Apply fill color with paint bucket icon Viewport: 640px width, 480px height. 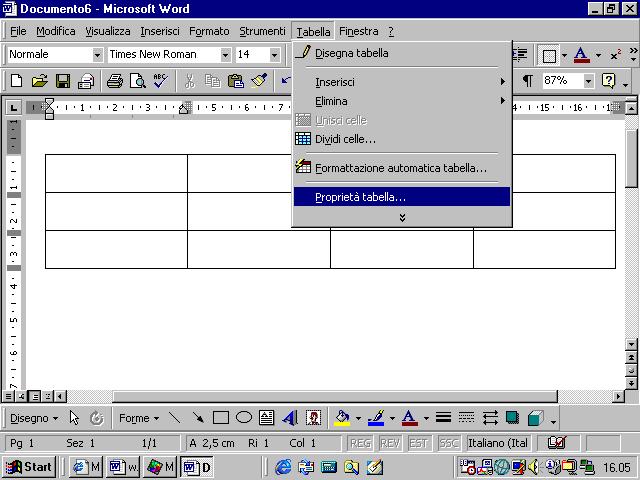pos(342,418)
